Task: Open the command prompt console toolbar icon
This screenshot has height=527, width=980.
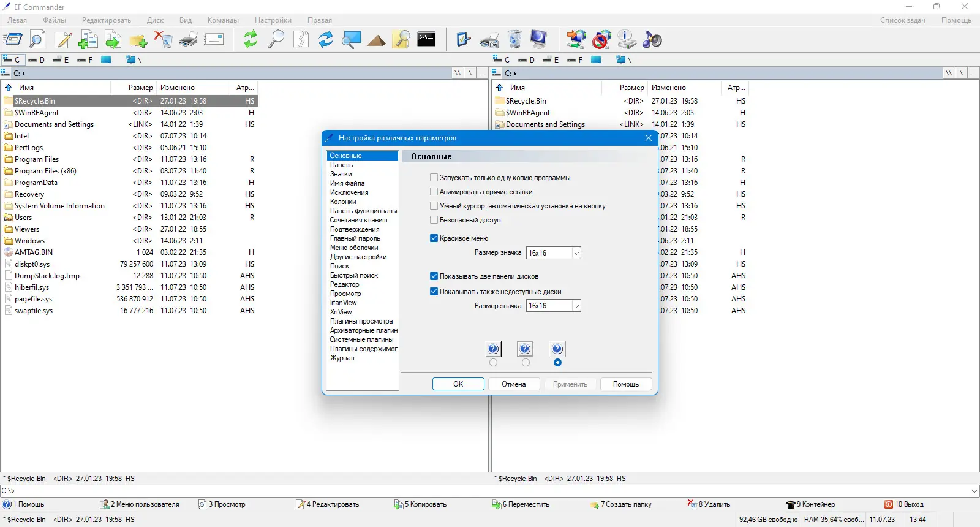Action: click(426, 39)
